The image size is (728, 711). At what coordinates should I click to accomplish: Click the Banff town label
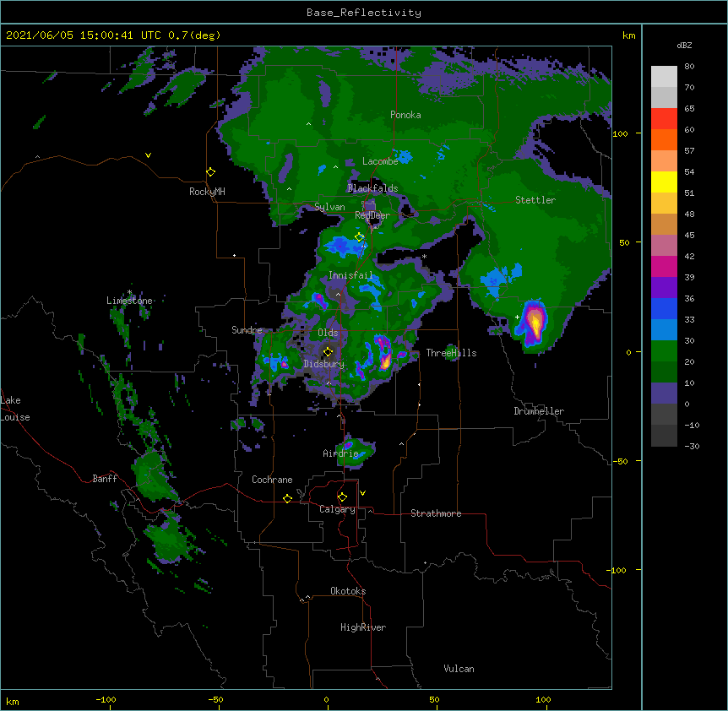click(x=105, y=479)
